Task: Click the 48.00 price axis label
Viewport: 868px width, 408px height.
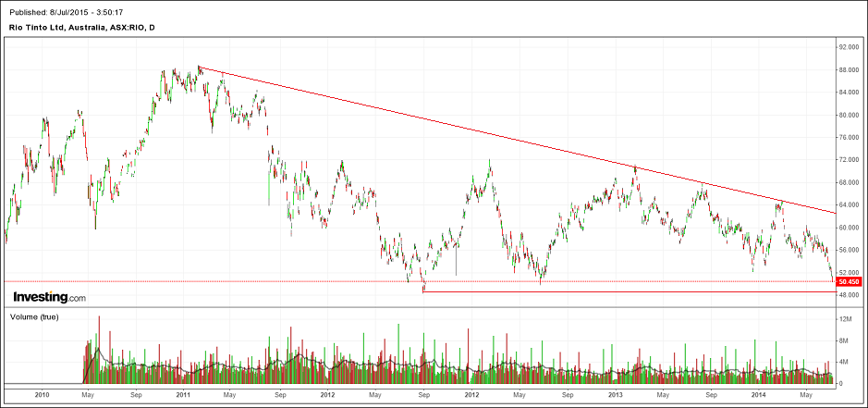Action: [x=850, y=295]
